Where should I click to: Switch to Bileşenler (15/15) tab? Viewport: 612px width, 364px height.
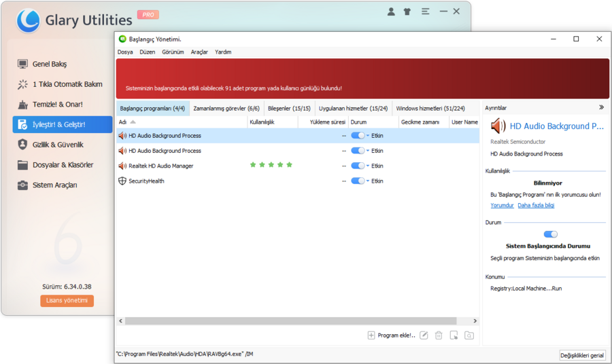pos(289,109)
